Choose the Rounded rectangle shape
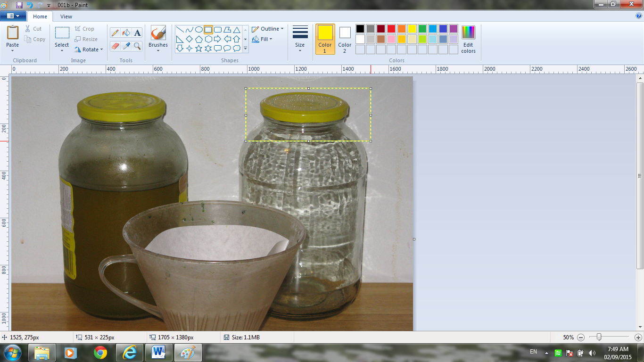Image resolution: width=644 pixels, height=362 pixels. pyautogui.click(x=217, y=30)
